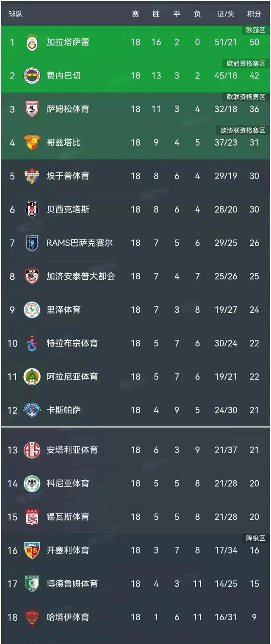Sort table by 积分 column header
271x644 pixels.
tap(254, 14)
